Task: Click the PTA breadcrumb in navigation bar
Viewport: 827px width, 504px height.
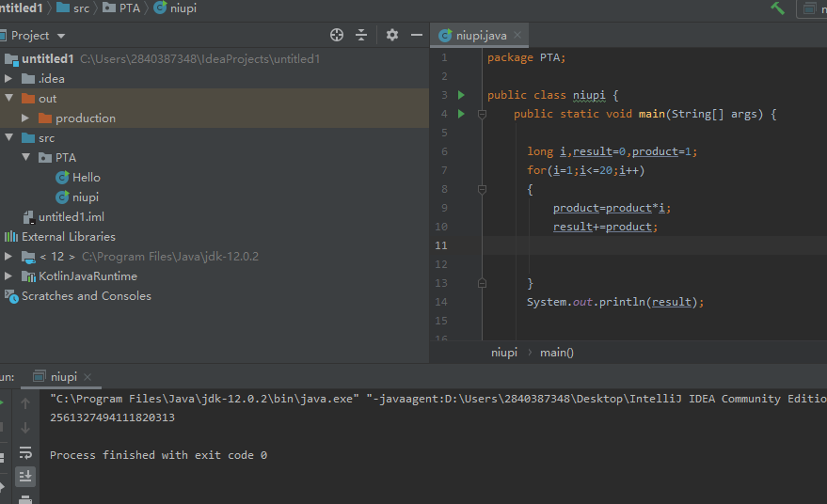Action: [129, 8]
